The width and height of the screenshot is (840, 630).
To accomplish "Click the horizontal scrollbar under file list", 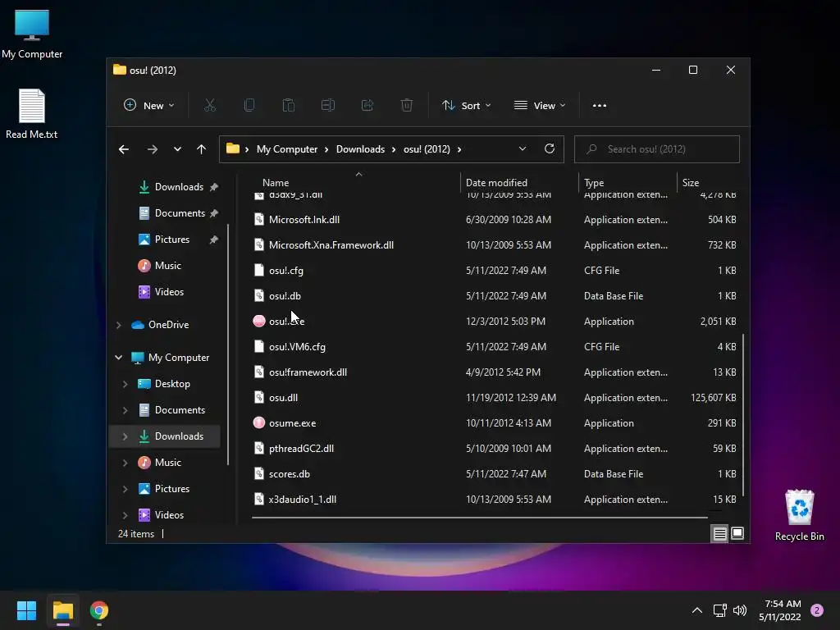I will (x=479, y=518).
